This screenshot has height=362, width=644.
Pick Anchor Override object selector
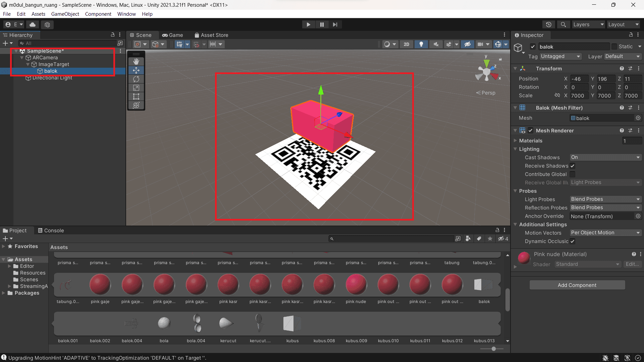pos(638,216)
